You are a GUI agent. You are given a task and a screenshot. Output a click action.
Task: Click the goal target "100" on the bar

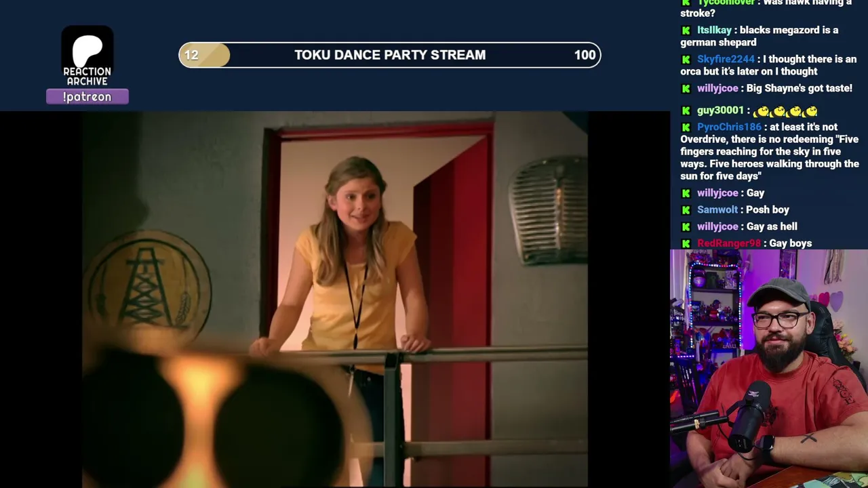tap(585, 55)
